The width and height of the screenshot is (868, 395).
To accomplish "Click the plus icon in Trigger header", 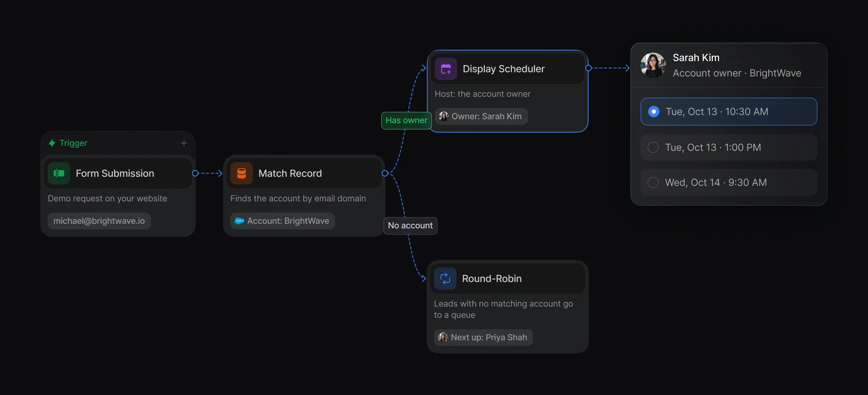I will click(x=184, y=143).
